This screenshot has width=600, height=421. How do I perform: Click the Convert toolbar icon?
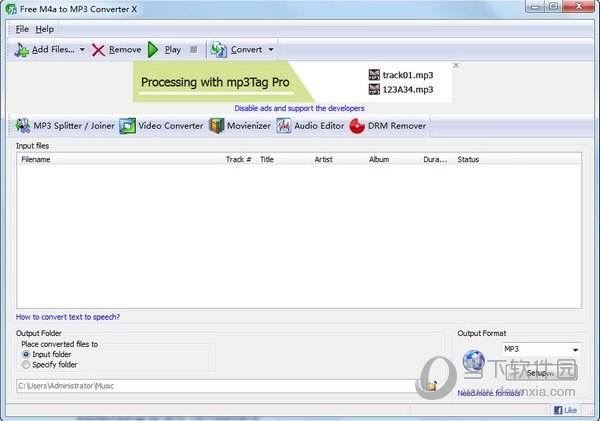tap(218, 50)
